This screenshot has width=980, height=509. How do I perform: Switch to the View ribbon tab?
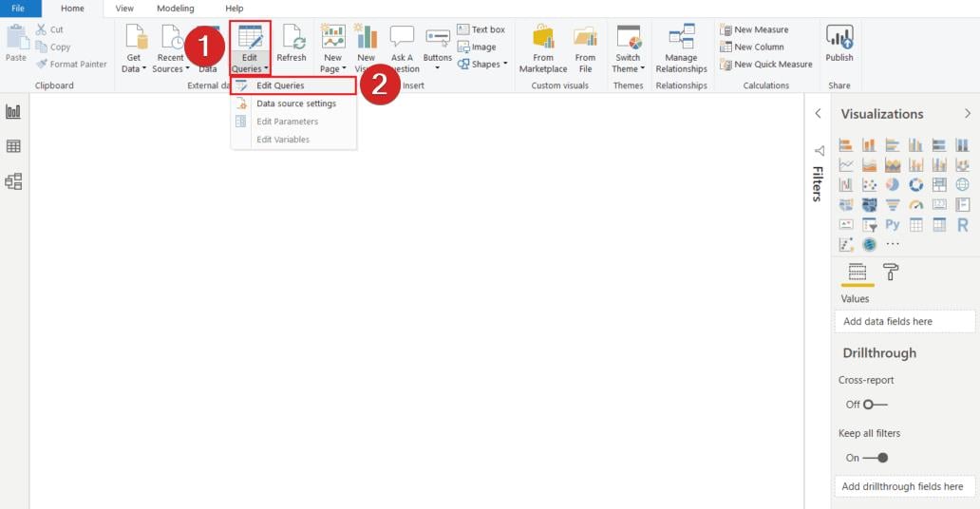click(124, 9)
